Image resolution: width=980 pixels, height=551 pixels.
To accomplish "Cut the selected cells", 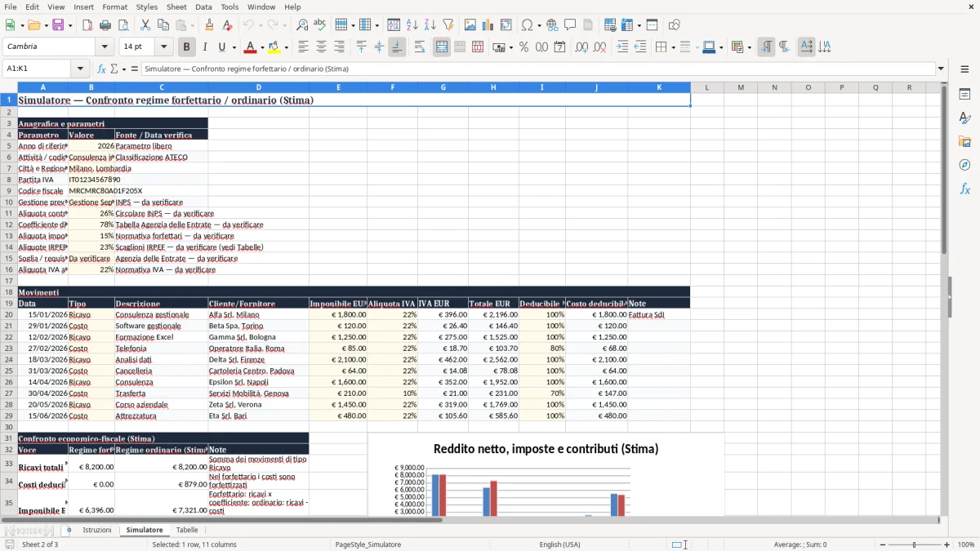I will [x=145, y=25].
